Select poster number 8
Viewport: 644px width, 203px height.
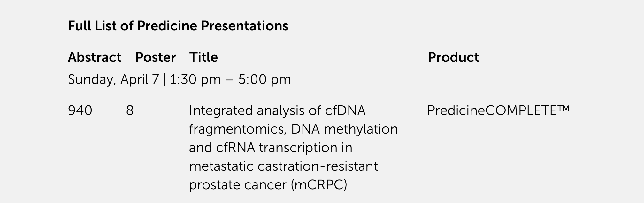tap(130, 110)
